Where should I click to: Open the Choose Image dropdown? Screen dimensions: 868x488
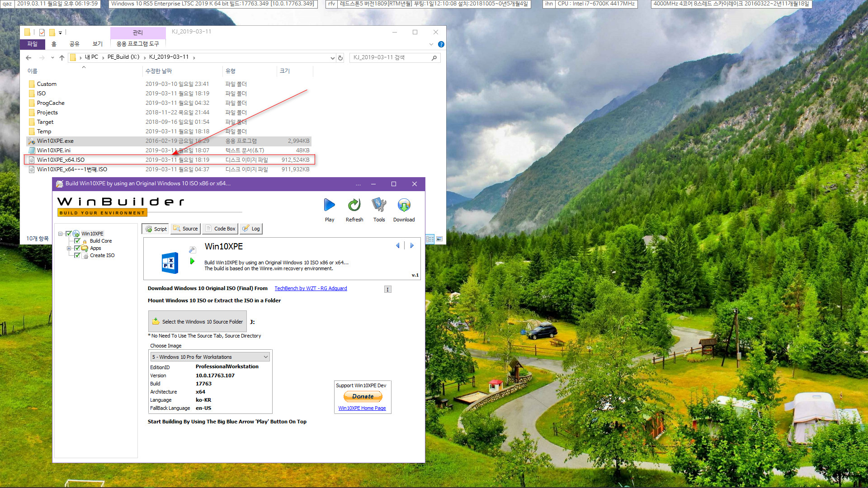(266, 357)
